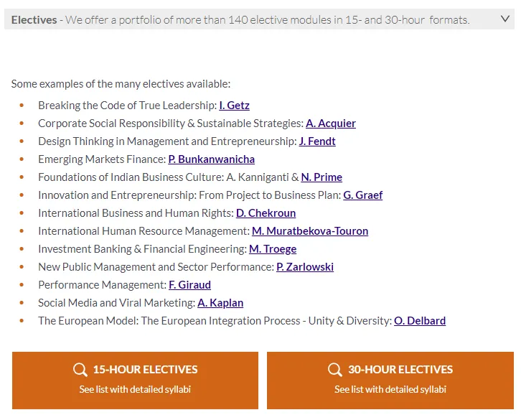This screenshot has height=420, width=521.
Task: Open P. Zarlowski professor link
Action: pos(305,267)
